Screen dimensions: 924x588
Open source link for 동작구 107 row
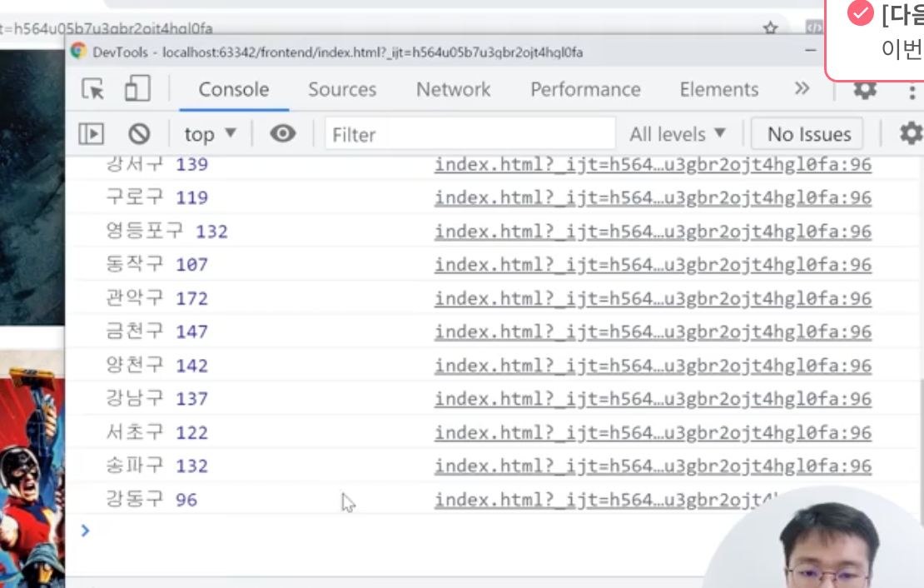point(653,264)
